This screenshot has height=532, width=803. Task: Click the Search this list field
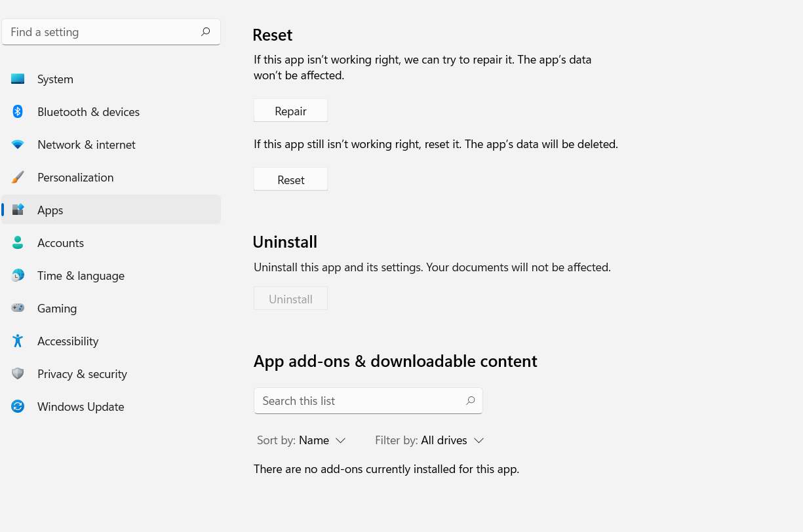coord(361,401)
